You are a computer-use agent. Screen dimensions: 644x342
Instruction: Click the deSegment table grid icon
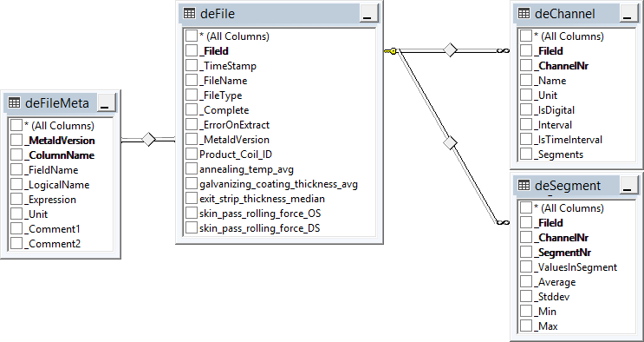[524, 185]
